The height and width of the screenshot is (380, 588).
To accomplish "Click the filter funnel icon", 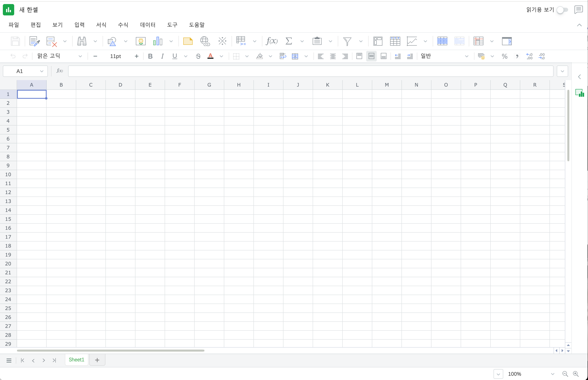I will tap(347, 41).
